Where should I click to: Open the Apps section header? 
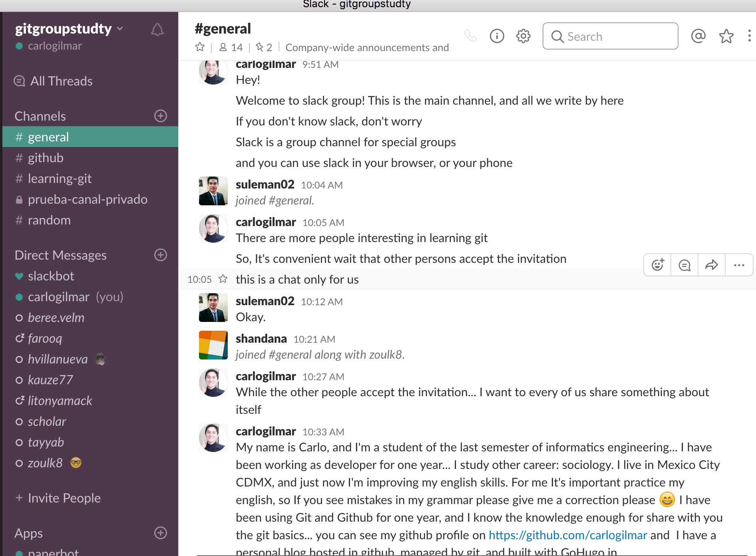coord(29,533)
